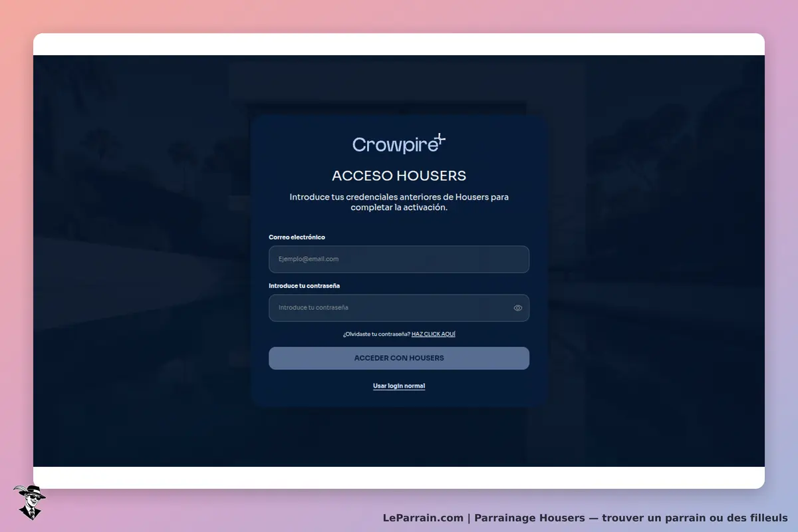This screenshot has width=798, height=532.
Task: Focus the Correo electrónico email field
Action: click(x=399, y=259)
